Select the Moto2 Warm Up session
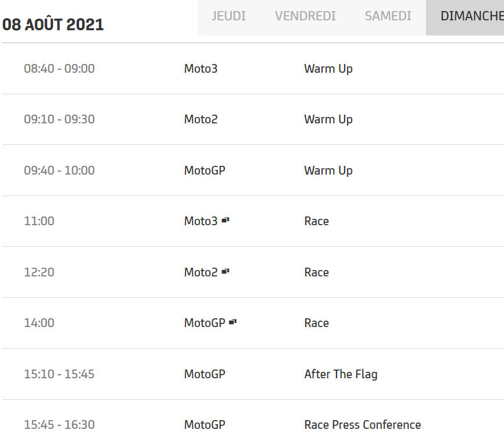504x444 pixels. tap(328, 119)
